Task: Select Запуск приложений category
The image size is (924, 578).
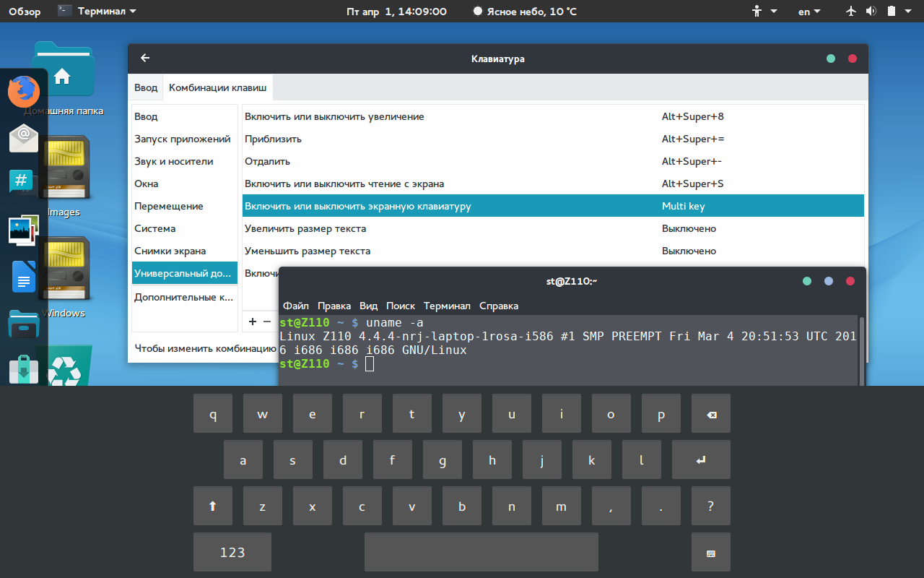Action: pyautogui.click(x=185, y=139)
